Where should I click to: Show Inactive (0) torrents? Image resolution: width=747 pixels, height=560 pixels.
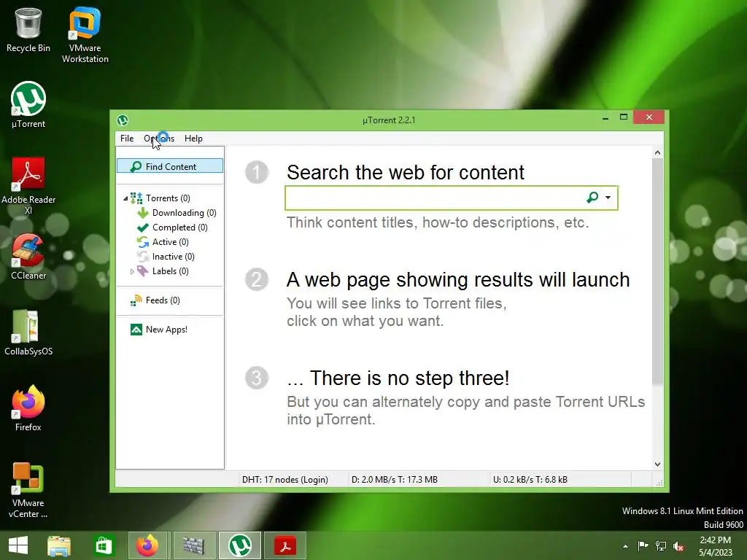pyautogui.click(x=173, y=257)
